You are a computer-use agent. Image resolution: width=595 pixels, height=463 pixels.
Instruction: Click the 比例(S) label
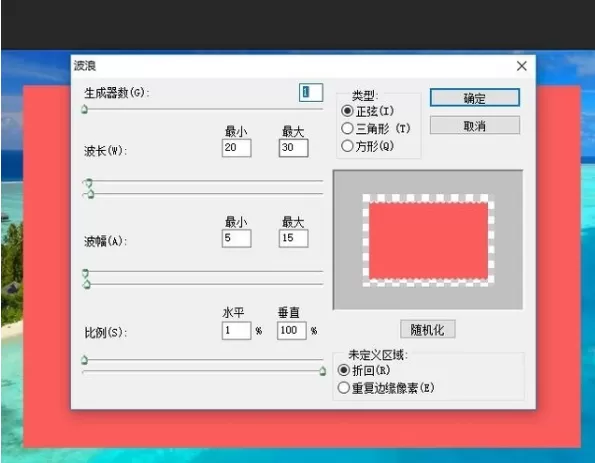(x=105, y=332)
